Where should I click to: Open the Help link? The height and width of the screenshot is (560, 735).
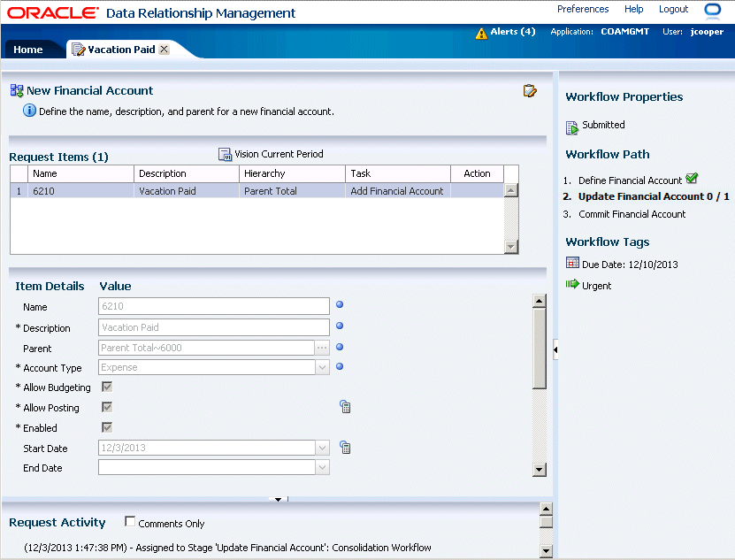[x=634, y=9]
